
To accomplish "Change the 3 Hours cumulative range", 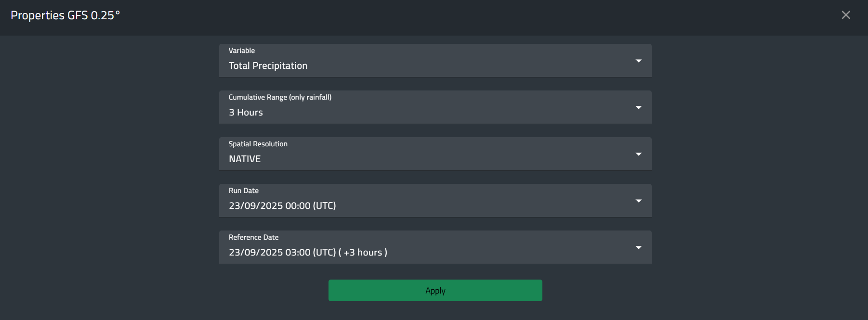I will coord(246,113).
